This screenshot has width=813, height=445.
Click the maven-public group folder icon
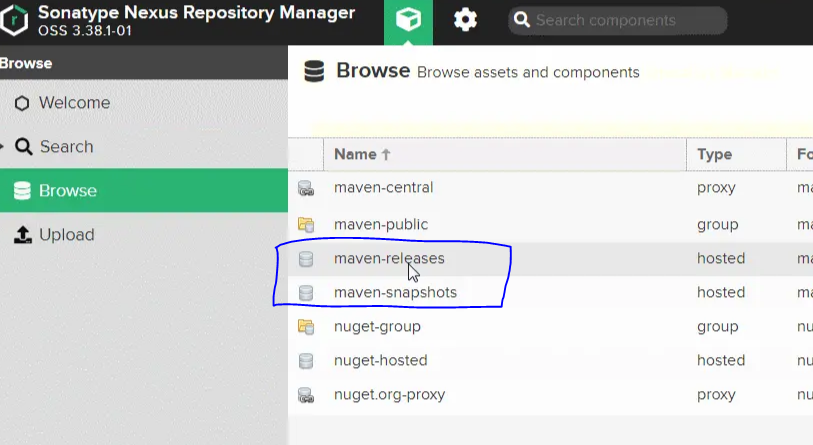(x=306, y=225)
